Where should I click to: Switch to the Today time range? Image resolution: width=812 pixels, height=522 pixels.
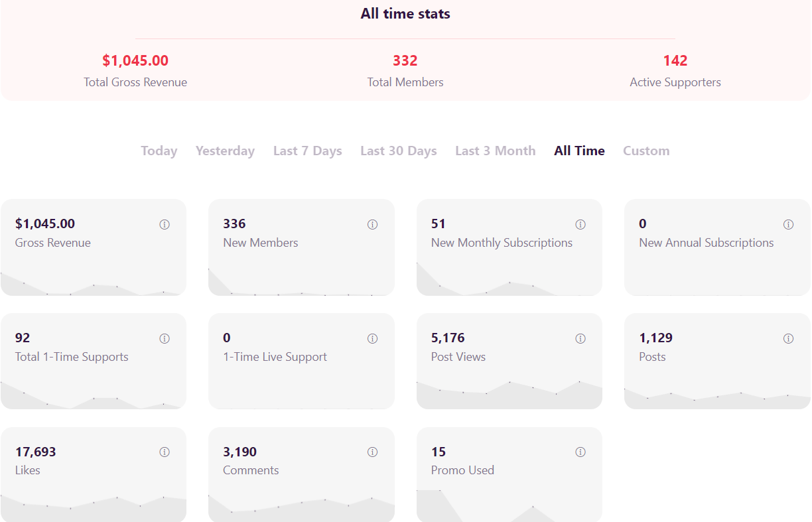(159, 151)
